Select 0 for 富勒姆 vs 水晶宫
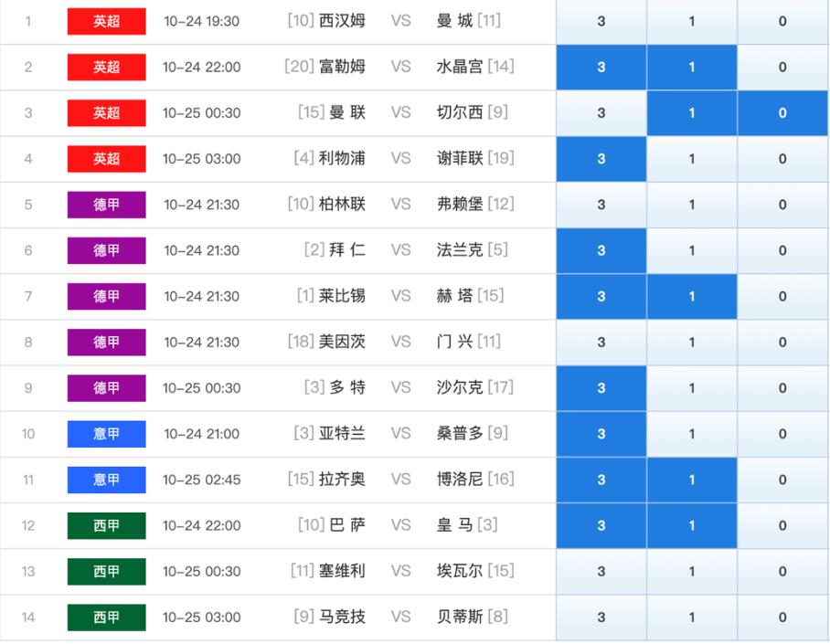830x644 pixels. tap(782, 68)
